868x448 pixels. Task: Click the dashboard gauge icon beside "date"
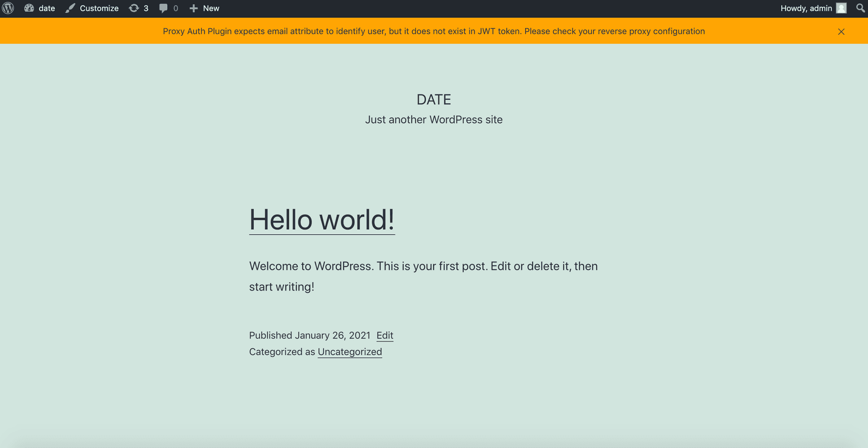pyautogui.click(x=29, y=8)
